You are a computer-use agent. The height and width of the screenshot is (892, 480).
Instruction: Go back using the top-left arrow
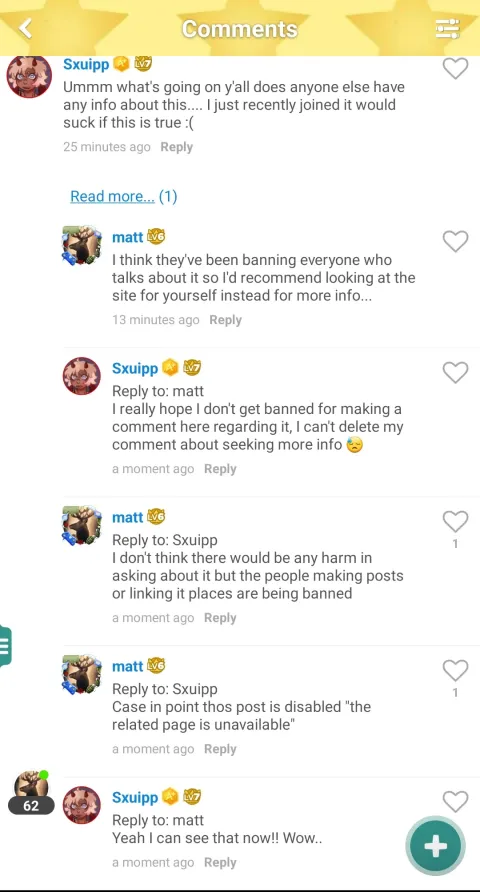coord(26,28)
